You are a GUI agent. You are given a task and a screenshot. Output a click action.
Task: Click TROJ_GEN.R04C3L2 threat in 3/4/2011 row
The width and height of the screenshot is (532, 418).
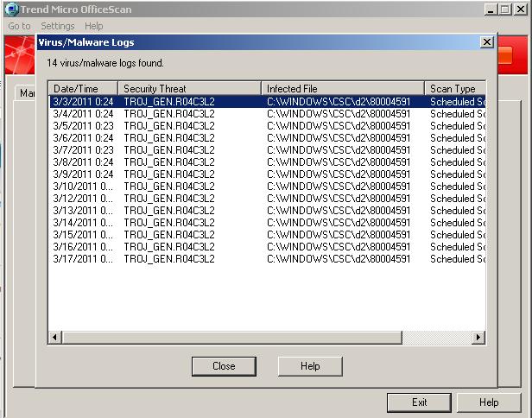coord(169,114)
